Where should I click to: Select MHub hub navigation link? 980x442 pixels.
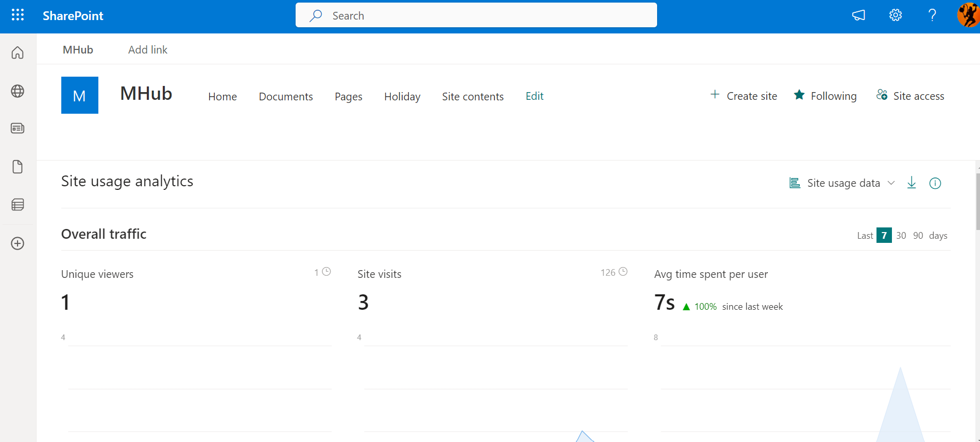78,49
